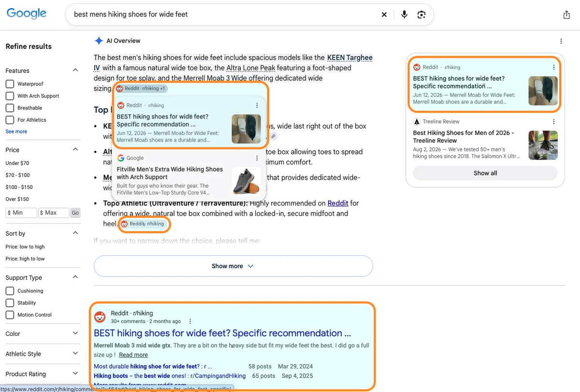Image resolution: width=580 pixels, height=392 pixels.
Task: Expand the Athletic Style filter section
Action: [75, 353]
